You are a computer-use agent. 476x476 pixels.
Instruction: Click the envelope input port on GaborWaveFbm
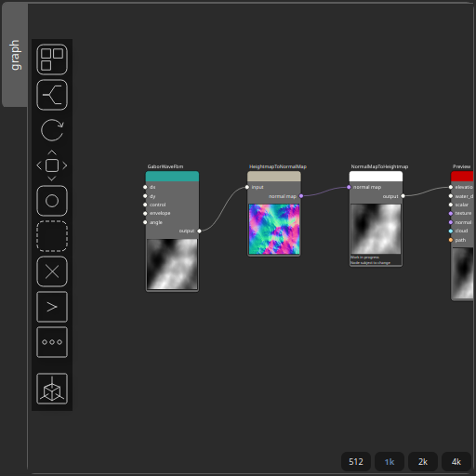click(145, 213)
